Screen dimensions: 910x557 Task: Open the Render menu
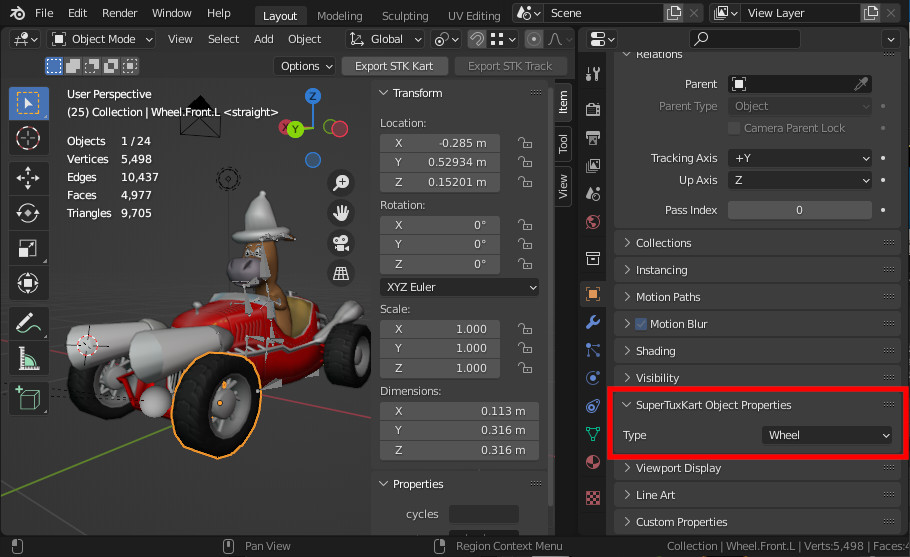[120, 13]
